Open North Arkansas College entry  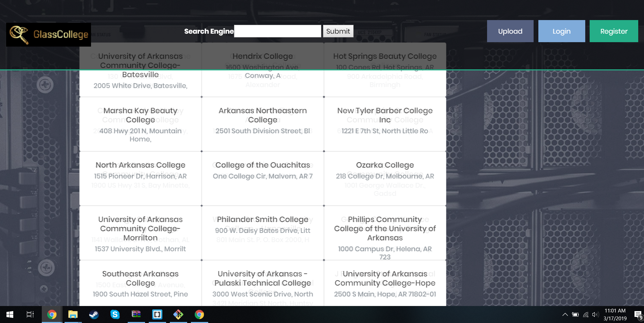coord(140,165)
